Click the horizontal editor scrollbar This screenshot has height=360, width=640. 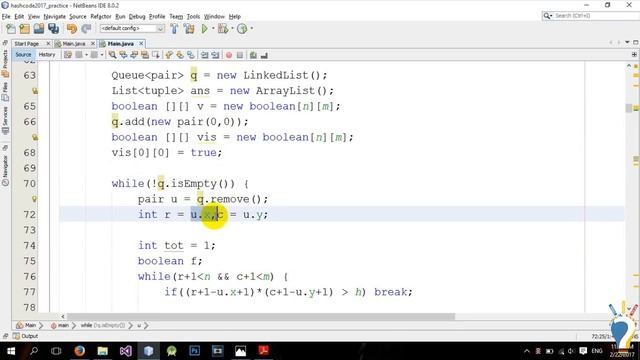click(x=261, y=317)
